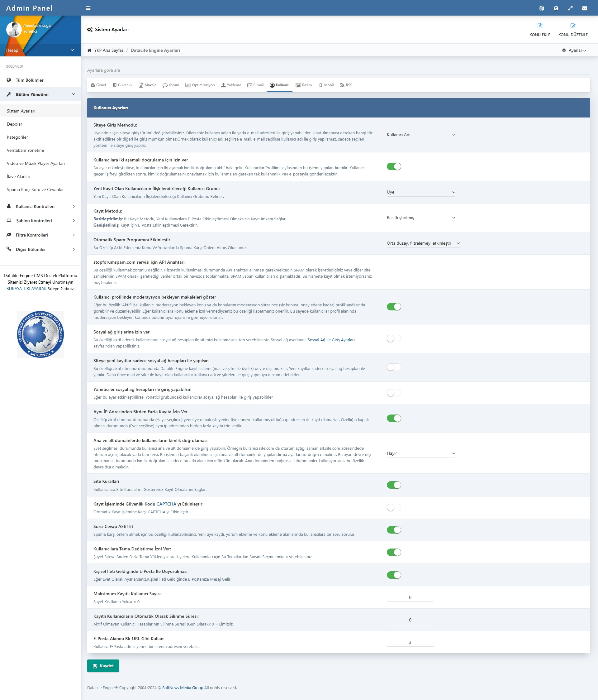Enable the registration CAPTCHA toggle

(x=394, y=507)
